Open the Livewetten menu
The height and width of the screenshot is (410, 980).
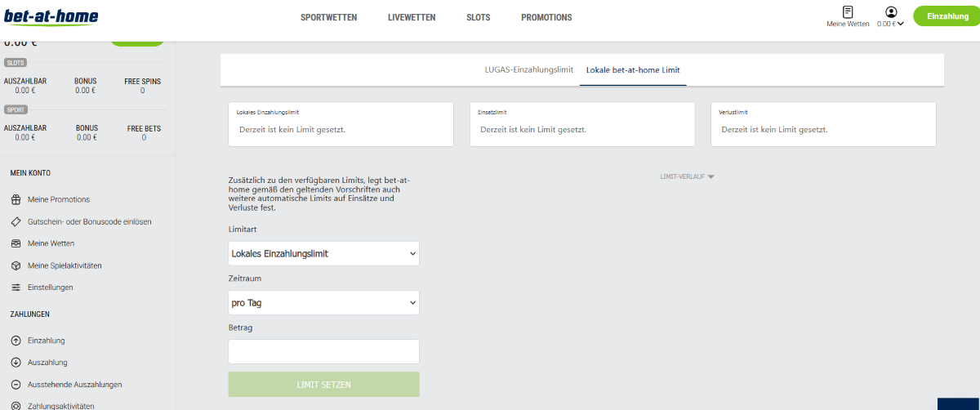tap(412, 17)
